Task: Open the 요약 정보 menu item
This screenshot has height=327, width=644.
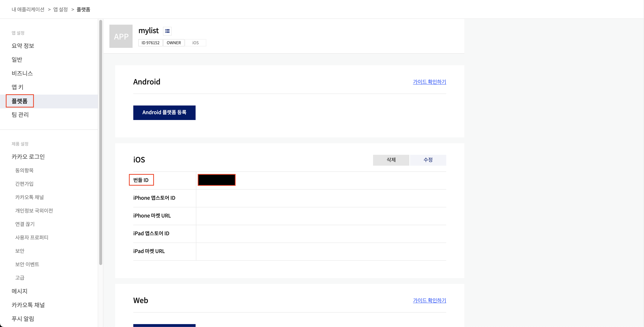Action: click(x=23, y=45)
